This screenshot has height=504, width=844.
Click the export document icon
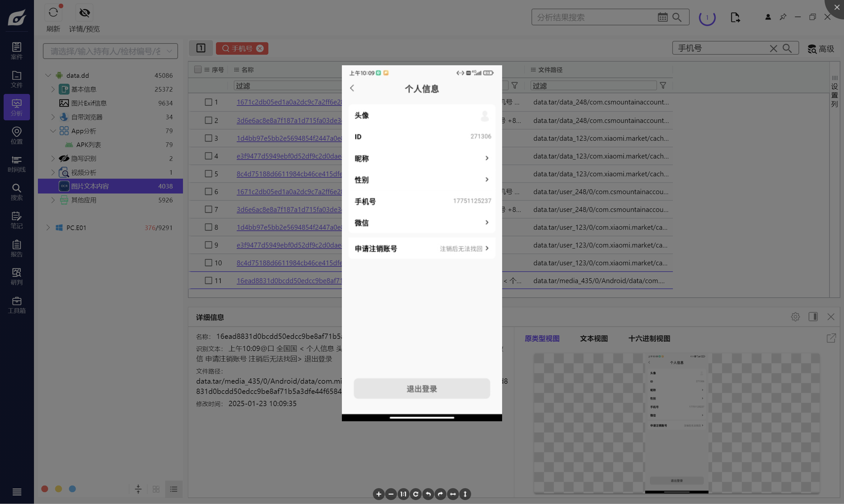[735, 17]
